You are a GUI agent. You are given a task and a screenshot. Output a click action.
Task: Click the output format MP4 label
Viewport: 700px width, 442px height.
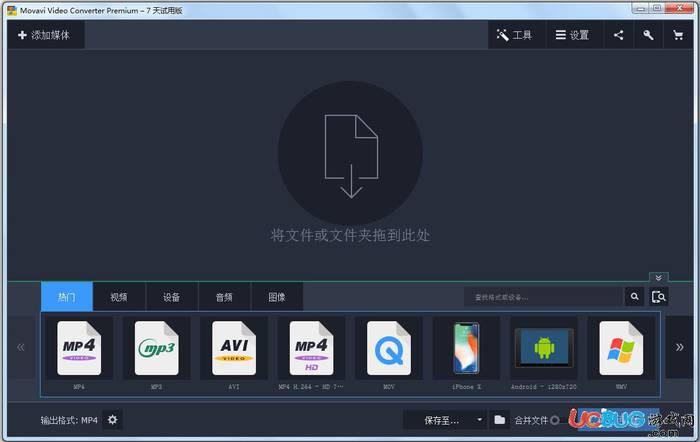click(69, 420)
